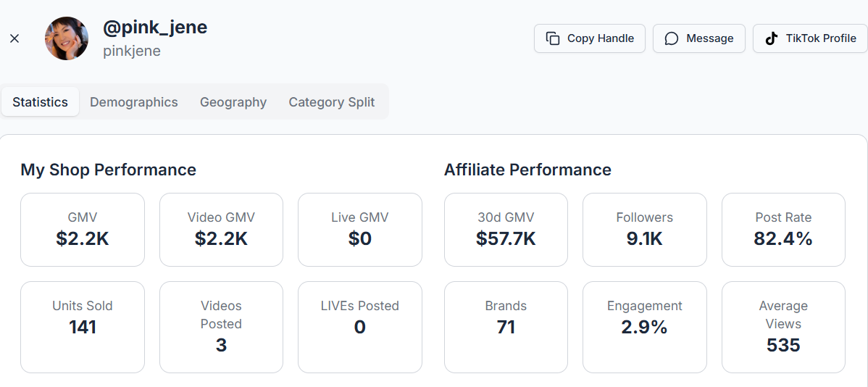This screenshot has width=868, height=387.
Task: Open the Demographics tab
Action: [x=134, y=102]
